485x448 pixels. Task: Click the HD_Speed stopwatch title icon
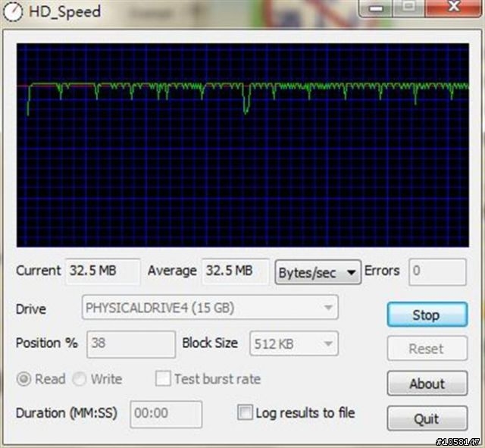(12, 12)
